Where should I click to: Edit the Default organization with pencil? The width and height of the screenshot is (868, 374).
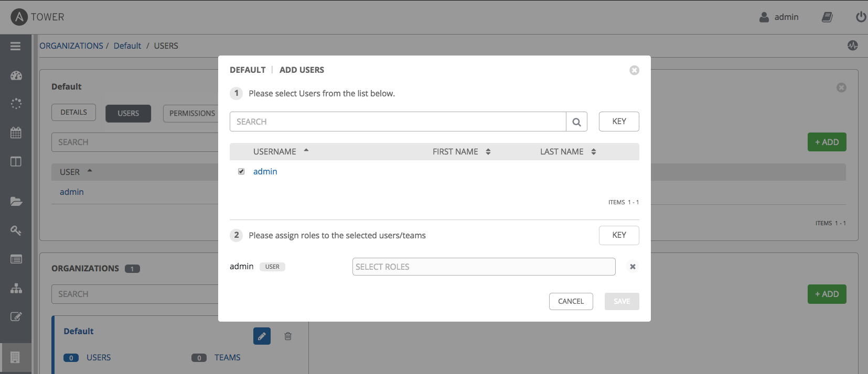coord(262,336)
